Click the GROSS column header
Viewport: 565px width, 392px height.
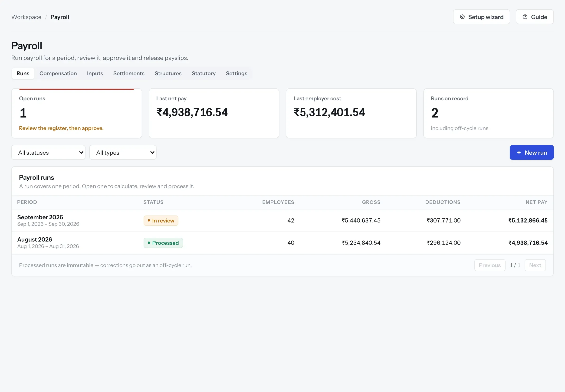pos(371,202)
